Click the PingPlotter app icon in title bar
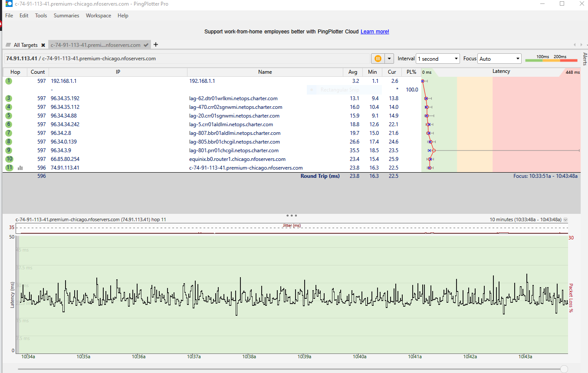The height and width of the screenshot is (373, 588). pos(9,3)
